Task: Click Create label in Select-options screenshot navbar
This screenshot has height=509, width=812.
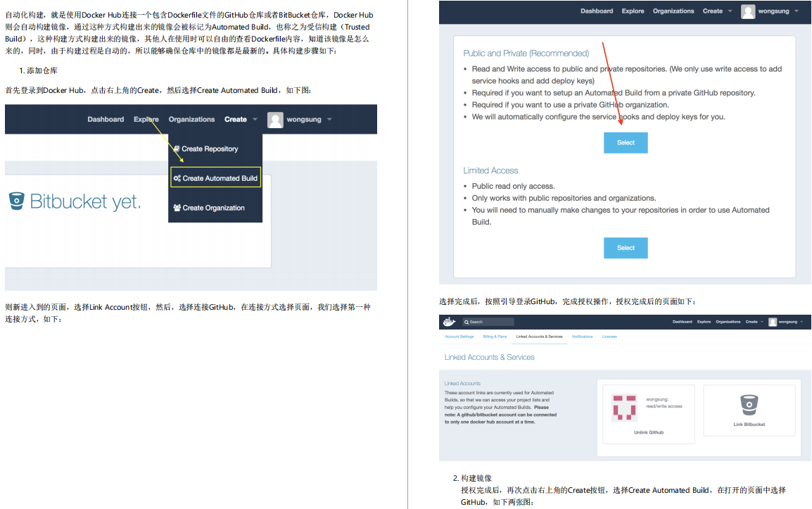Action: [x=713, y=11]
